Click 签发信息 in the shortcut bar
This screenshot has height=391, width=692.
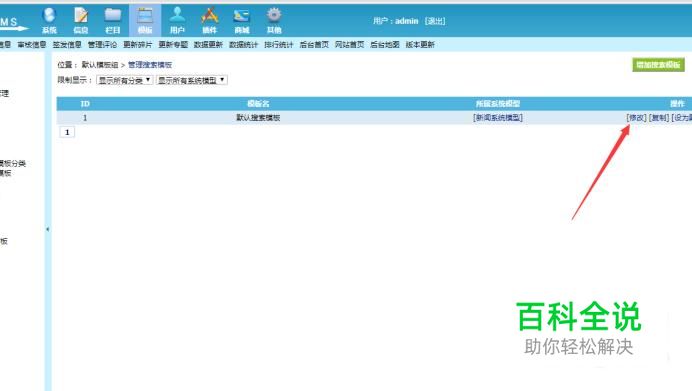click(67, 45)
